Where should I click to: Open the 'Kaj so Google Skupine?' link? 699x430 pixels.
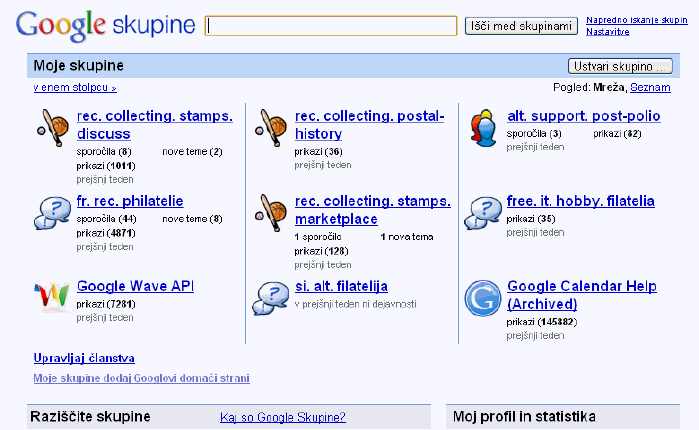[282, 417]
